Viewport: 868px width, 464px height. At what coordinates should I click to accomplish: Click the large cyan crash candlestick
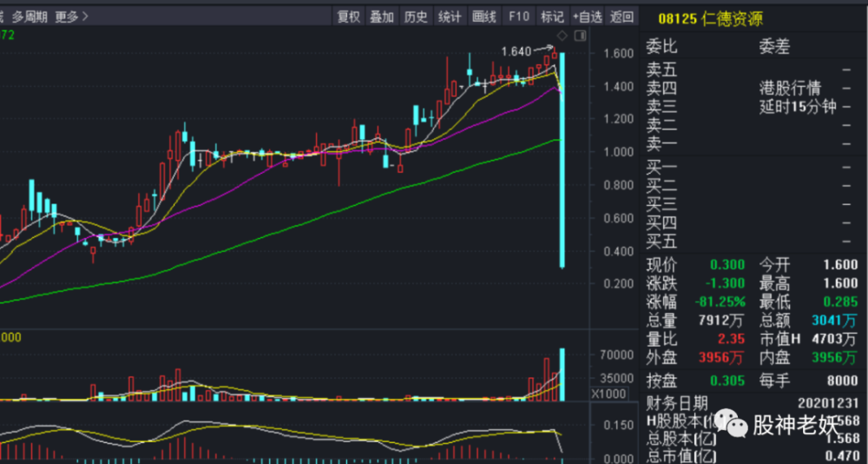[562, 161]
